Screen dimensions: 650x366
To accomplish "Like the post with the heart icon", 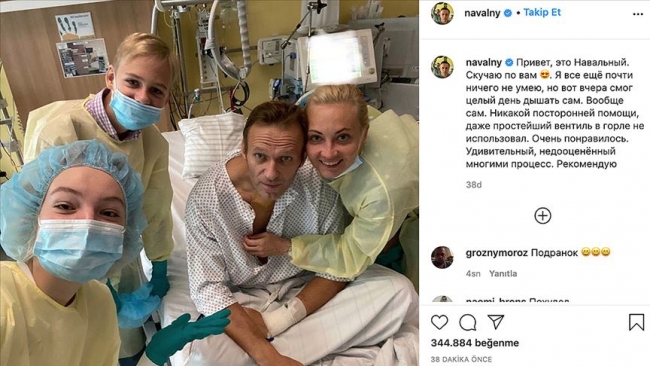I will point(439,322).
